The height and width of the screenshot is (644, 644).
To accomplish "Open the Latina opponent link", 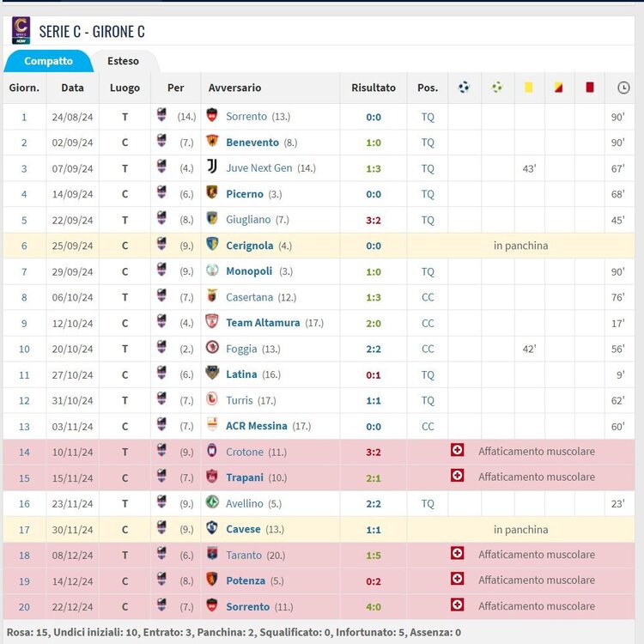I will 241,374.
